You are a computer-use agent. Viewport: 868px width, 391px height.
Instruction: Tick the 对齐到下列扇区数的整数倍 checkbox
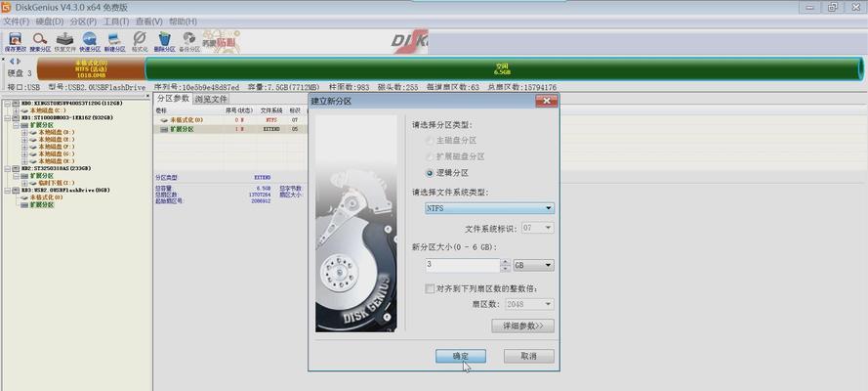click(x=429, y=288)
